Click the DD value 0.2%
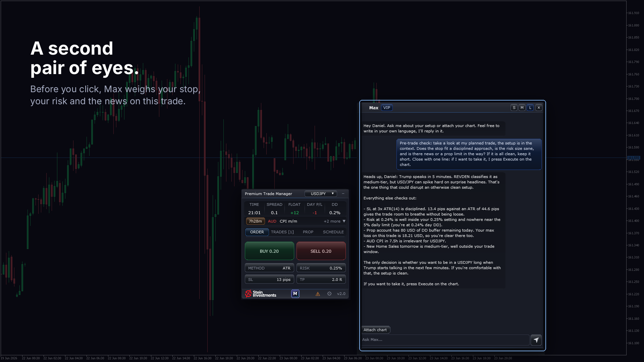 click(x=335, y=213)
